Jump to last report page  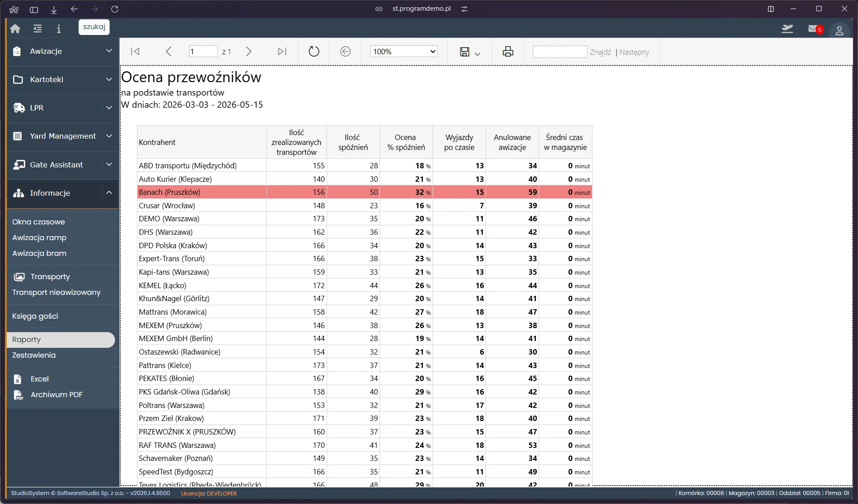pyautogui.click(x=282, y=52)
